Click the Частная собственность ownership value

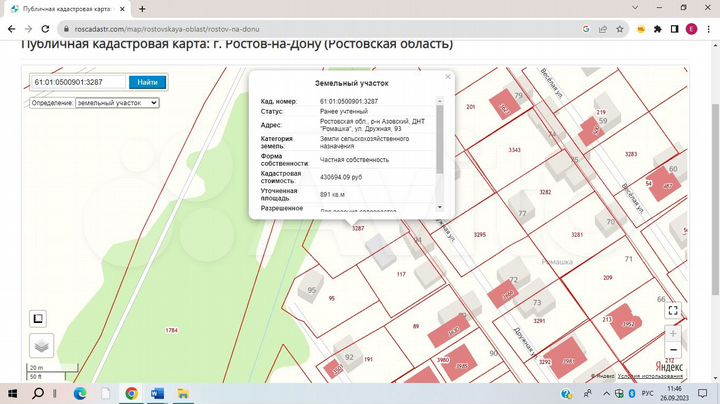point(354,160)
